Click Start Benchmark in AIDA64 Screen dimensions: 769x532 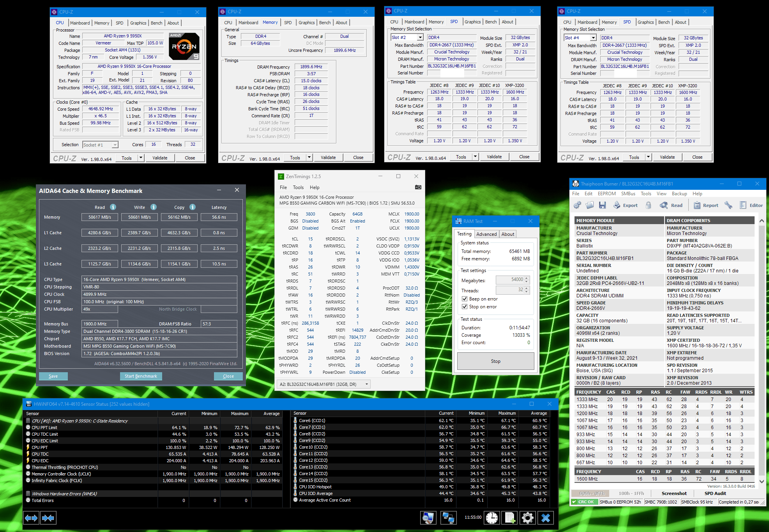pos(141,376)
